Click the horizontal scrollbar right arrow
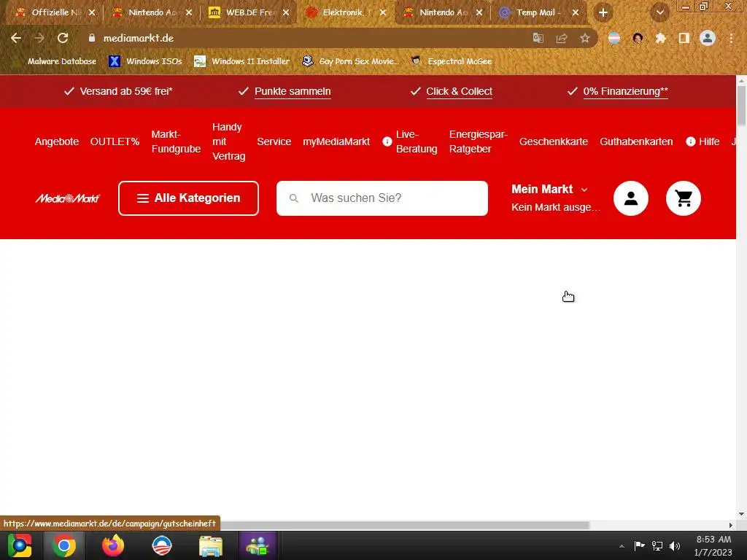The image size is (747, 560). [x=731, y=525]
